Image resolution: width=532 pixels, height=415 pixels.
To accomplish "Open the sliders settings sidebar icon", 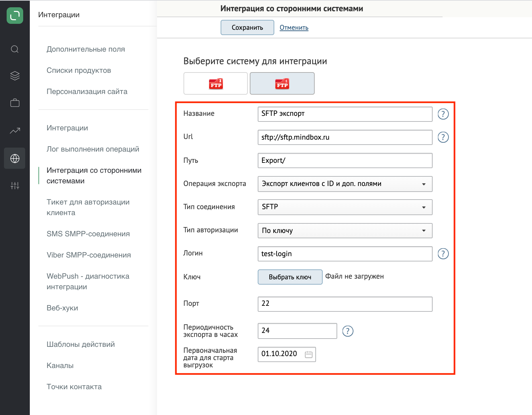I will pyautogui.click(x=15, y=186).
